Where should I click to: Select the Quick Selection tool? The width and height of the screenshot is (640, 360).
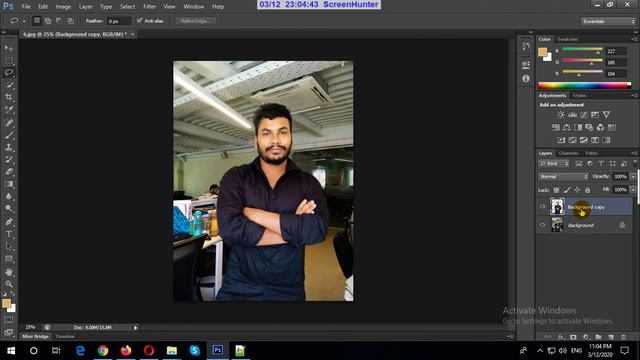(9, 85)
